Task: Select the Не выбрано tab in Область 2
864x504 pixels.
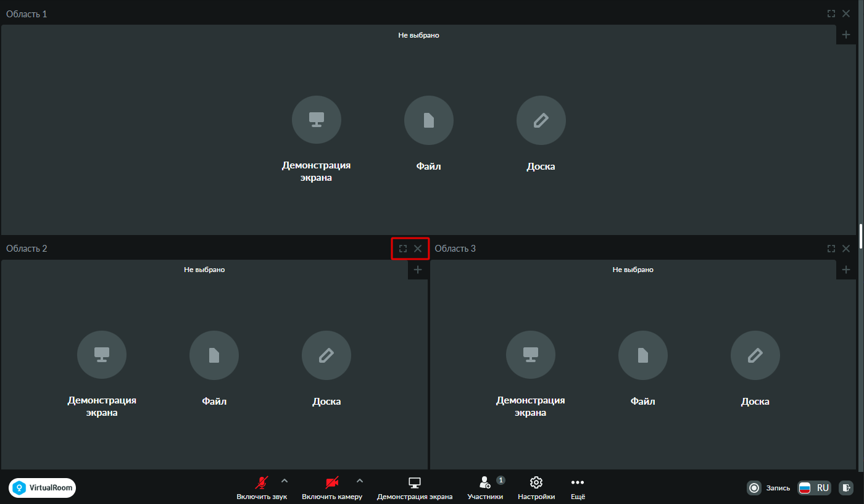Action: point(204,270)
